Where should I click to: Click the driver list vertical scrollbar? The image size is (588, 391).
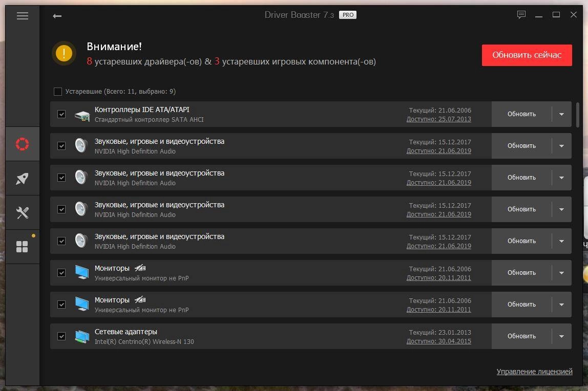coord(578,115)
